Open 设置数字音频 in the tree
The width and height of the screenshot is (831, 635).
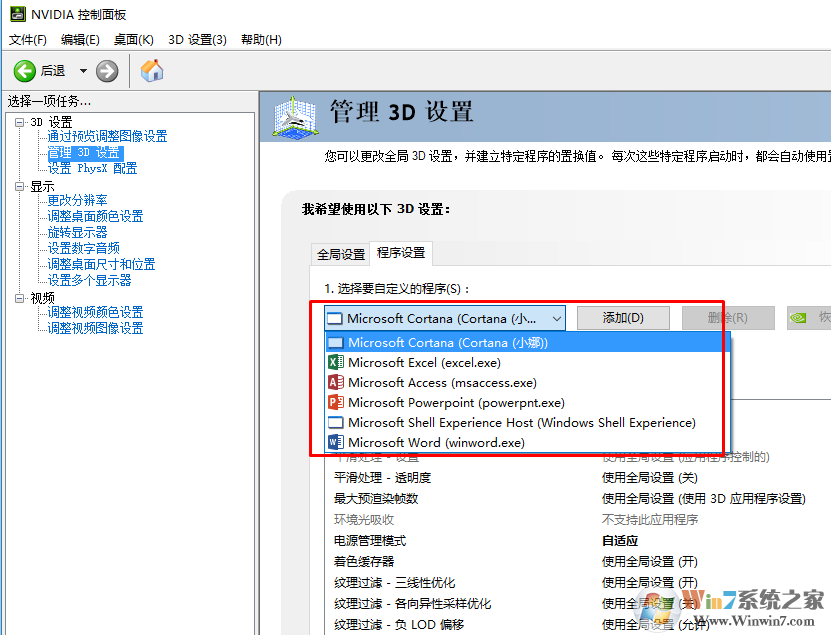[84, 248]
